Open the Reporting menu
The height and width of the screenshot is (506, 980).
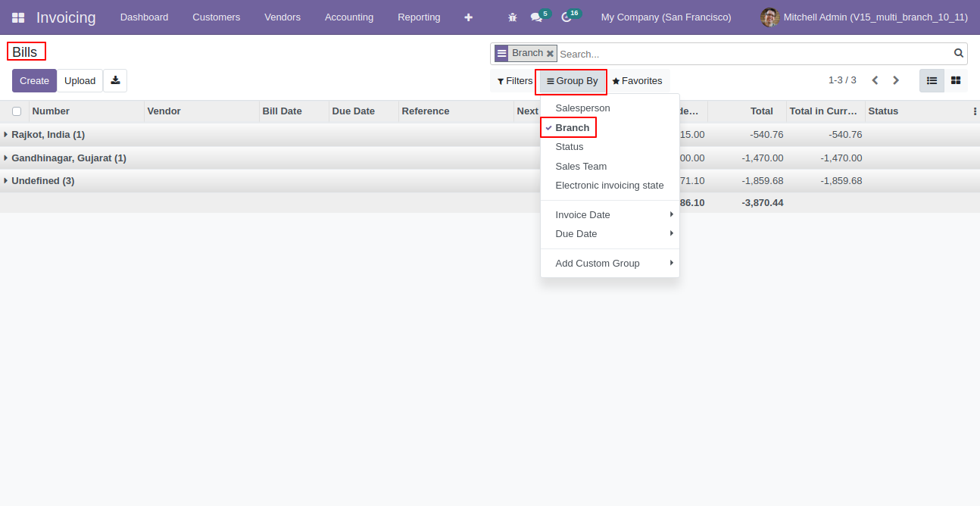(x=419, y=17)
